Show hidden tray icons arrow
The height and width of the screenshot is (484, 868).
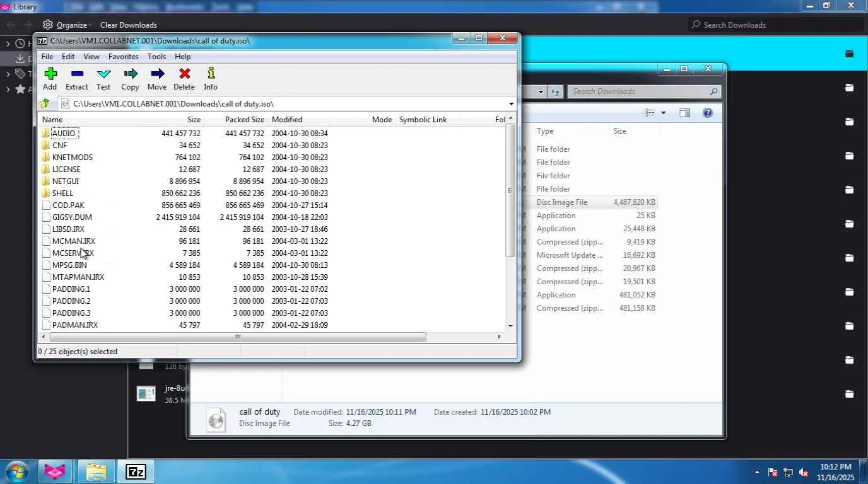pyautogui.click(x=757, y=472)
